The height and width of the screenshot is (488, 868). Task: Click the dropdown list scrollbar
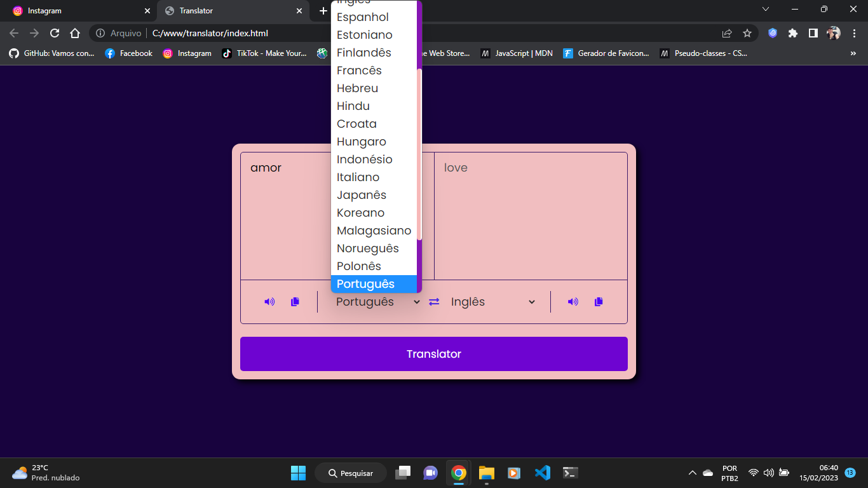(x=419, y=152)
